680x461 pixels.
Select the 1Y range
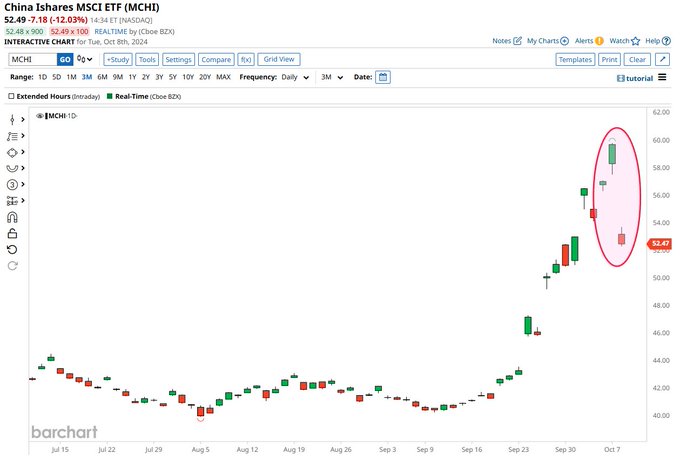click(x=132, y=77)
